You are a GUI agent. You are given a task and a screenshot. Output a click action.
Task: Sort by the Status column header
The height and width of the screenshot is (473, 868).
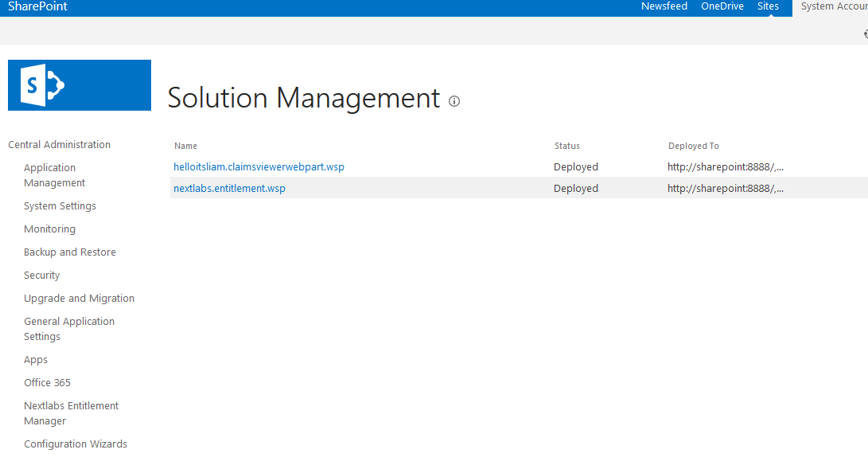(x=566, y=146)
